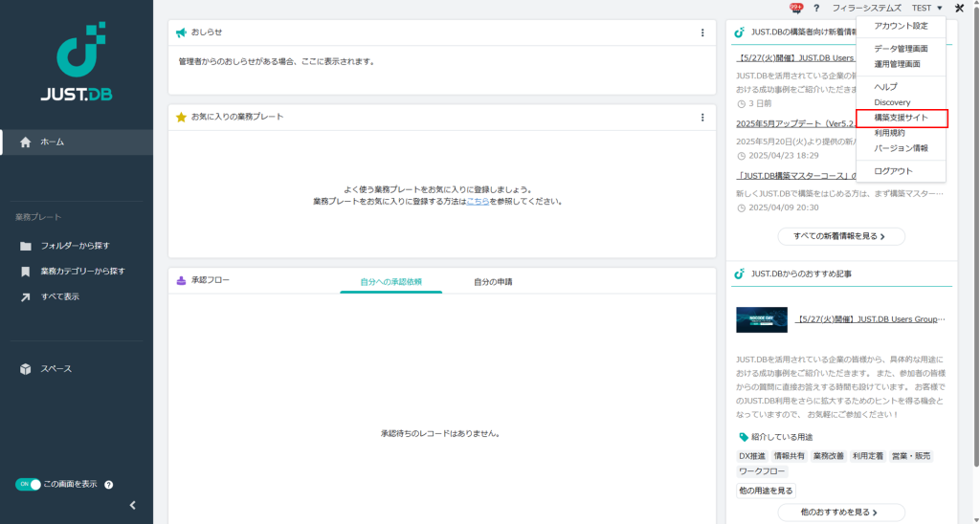Select ヘルプ from user menu
The height and width of the screenshot is (524, 980).
901,87
